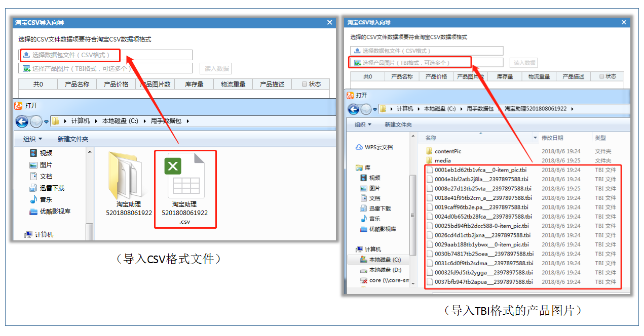Screen dimensions: 644x336
Task: Click the CSV data package field, right wizard
Action: point(427,51)
